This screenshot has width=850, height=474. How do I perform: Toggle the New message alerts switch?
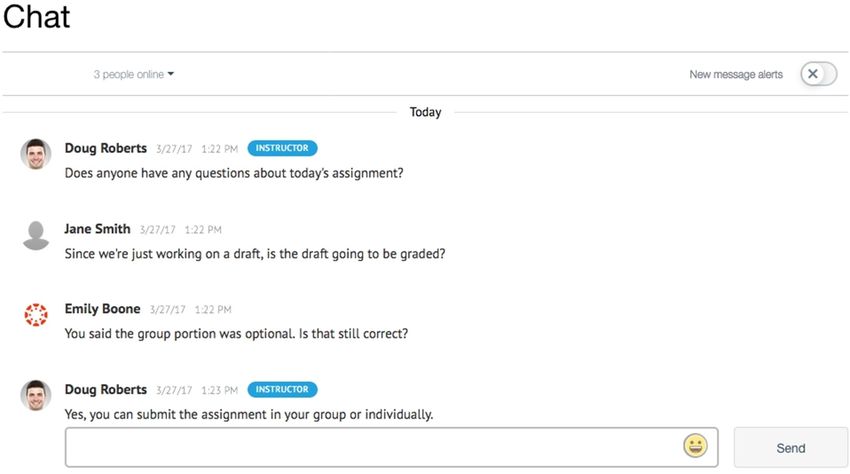click(819, 74)
